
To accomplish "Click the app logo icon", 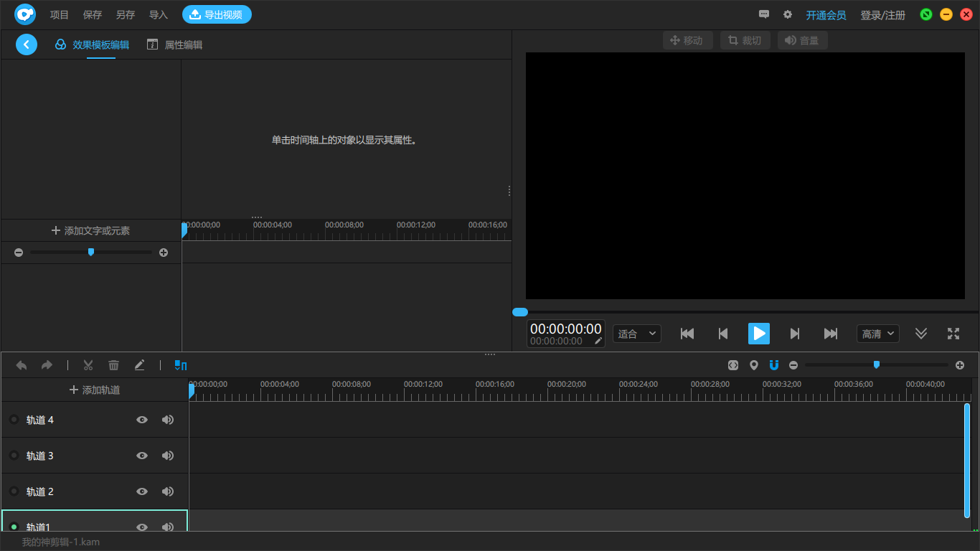I will pos(25,14).
